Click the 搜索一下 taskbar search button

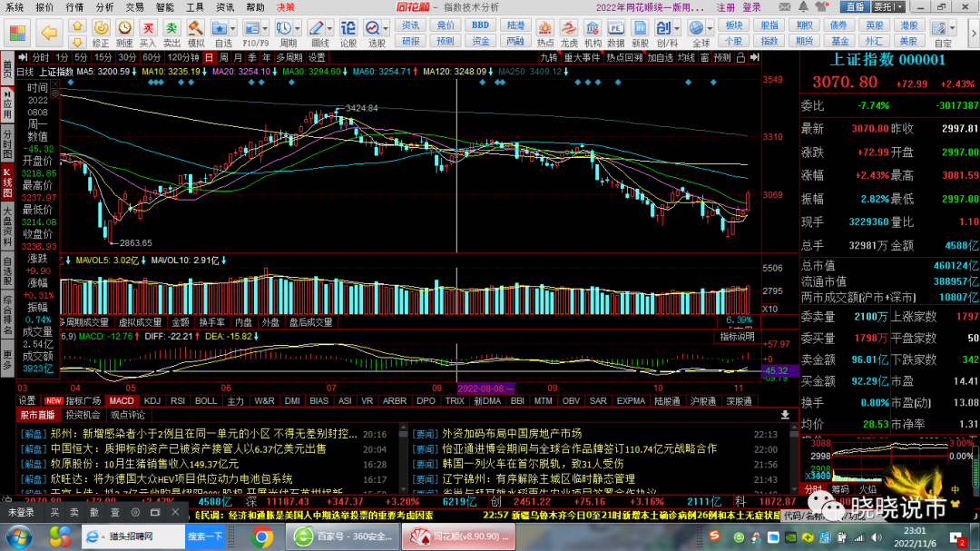tap(205, 536)
